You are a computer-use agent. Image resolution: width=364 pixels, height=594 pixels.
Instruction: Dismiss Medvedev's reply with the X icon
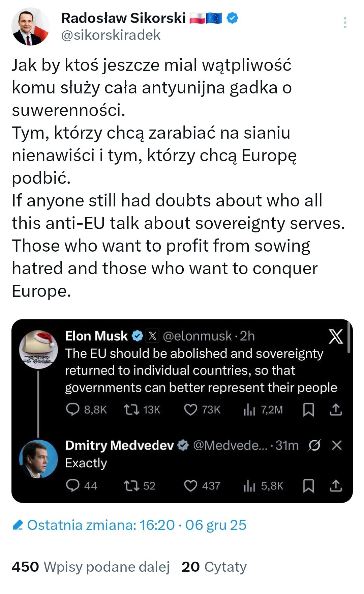point(337,445)
